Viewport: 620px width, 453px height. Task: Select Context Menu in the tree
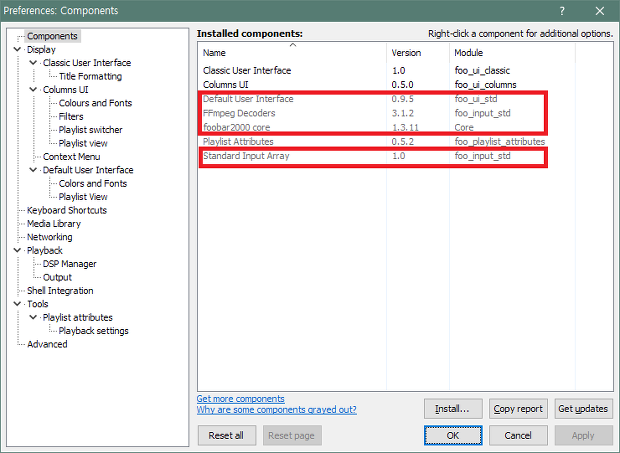pos(71,157)
